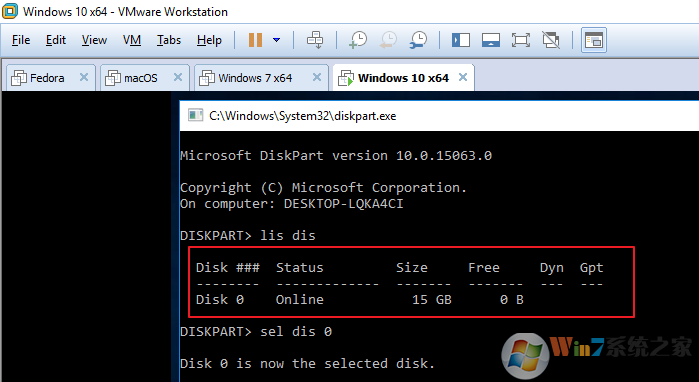Open the Help menu
This screenshot has height=382, width=699.
[x=209, y=40]
